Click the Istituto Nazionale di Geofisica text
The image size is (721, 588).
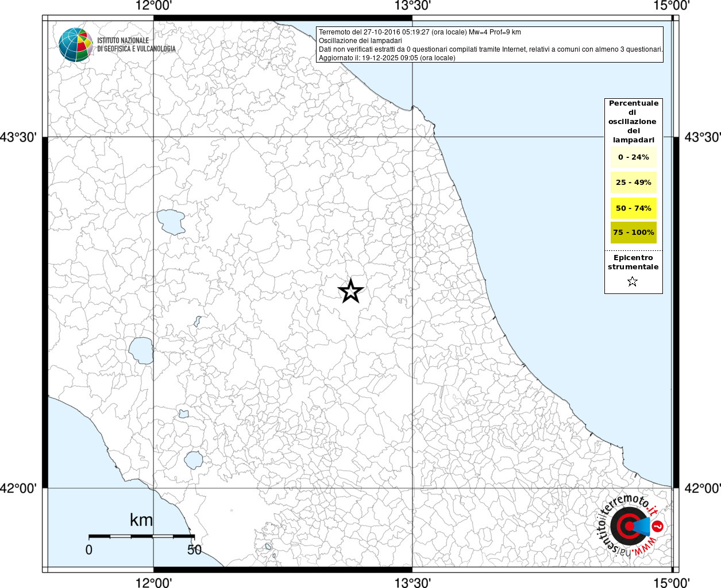[x=136, y=45]
